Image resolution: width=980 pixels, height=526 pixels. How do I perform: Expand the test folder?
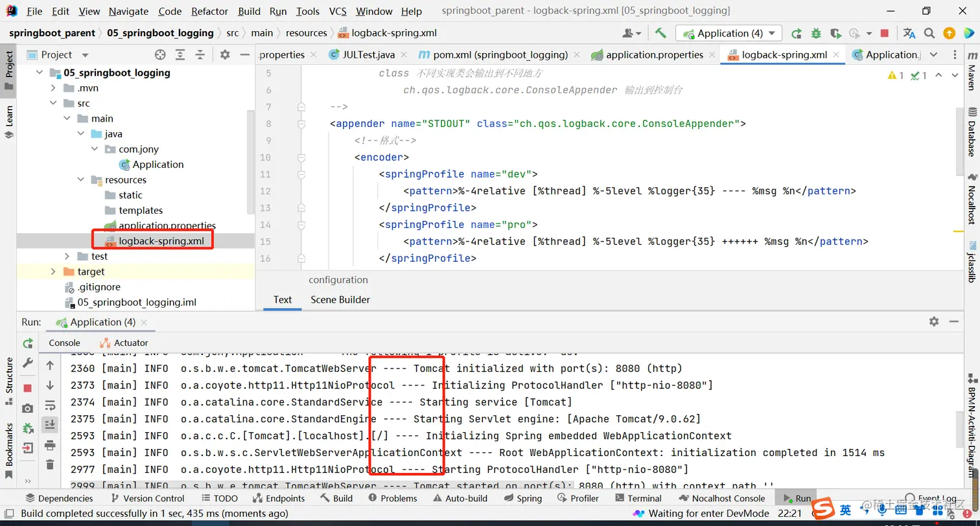[x=67, y=256]
